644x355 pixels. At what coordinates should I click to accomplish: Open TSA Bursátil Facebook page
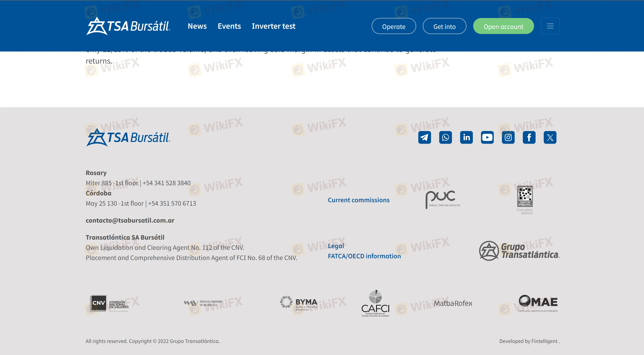point(529,137)
